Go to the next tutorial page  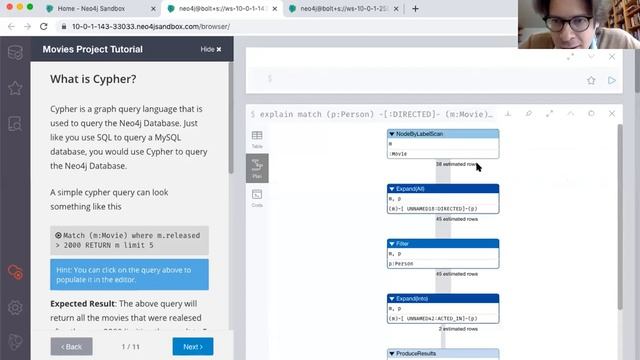(193, 347)
